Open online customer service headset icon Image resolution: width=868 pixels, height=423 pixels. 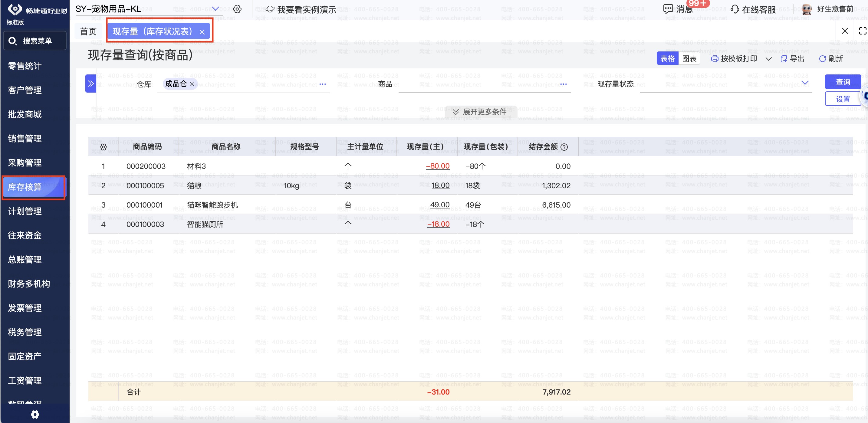pyautogui.click(x=735, y=9)
